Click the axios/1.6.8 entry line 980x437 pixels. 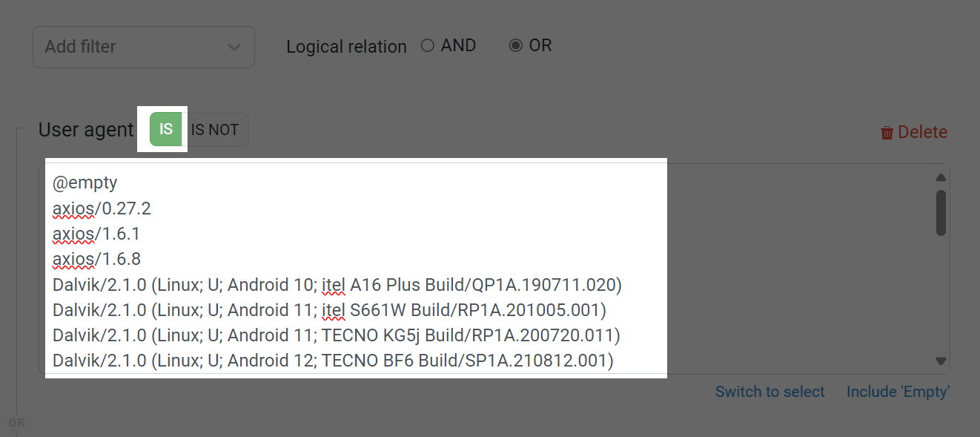pos(96,259)
